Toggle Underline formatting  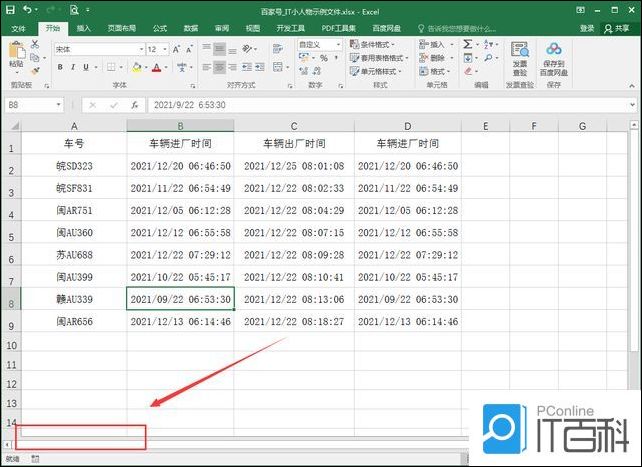coord(86,67)
